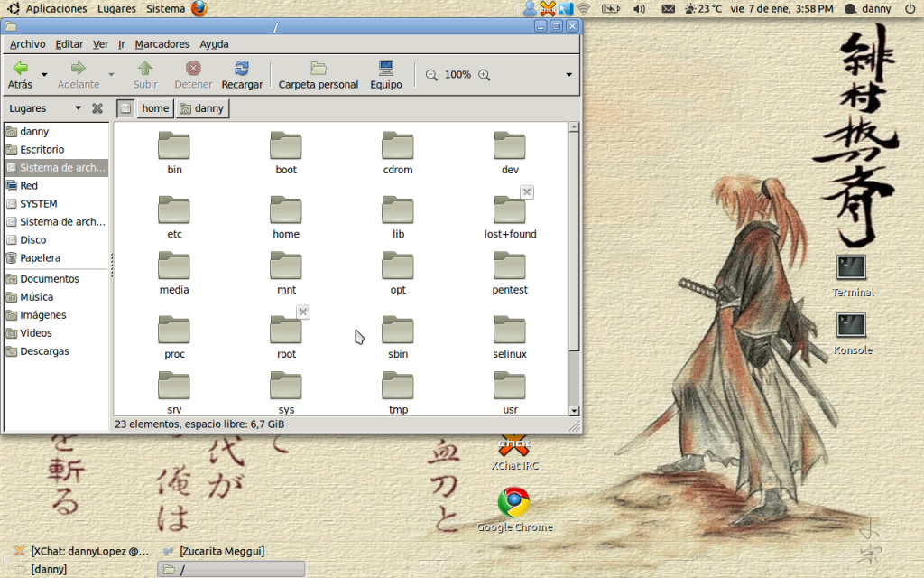Zoom in with the plus magnifier
This screenshot has height=578, width=924.
485,75
